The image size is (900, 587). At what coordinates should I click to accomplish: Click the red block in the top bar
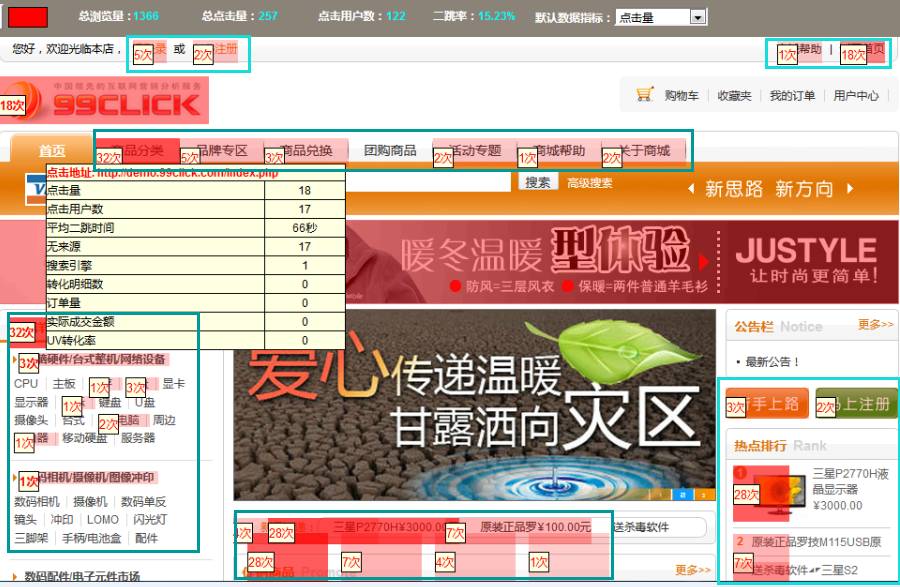tap(27, 17)
